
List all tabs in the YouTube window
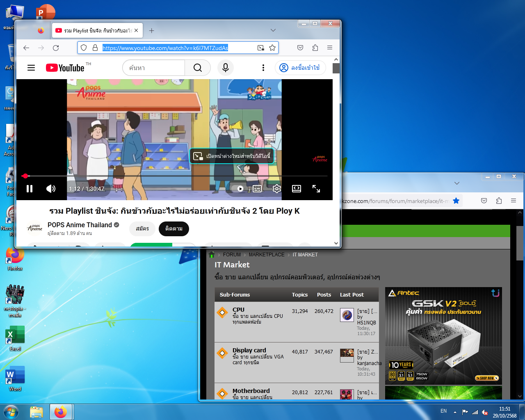tap(273, 30)
